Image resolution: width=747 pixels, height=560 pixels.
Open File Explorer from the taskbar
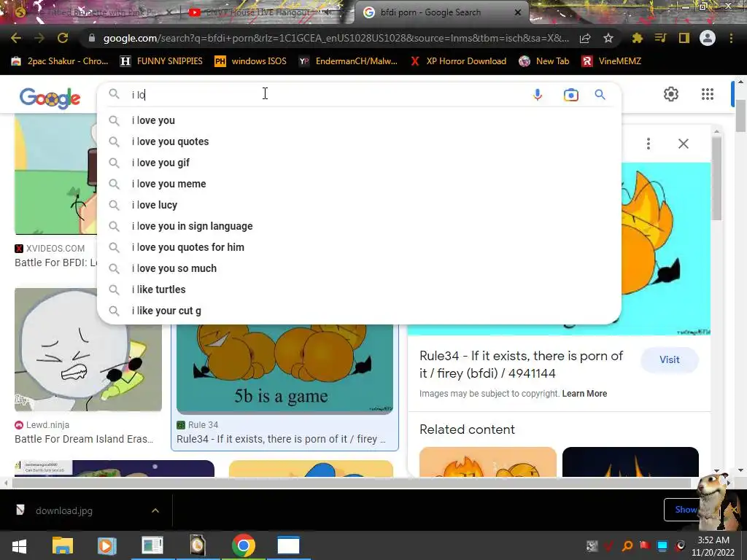coord(63,545)
